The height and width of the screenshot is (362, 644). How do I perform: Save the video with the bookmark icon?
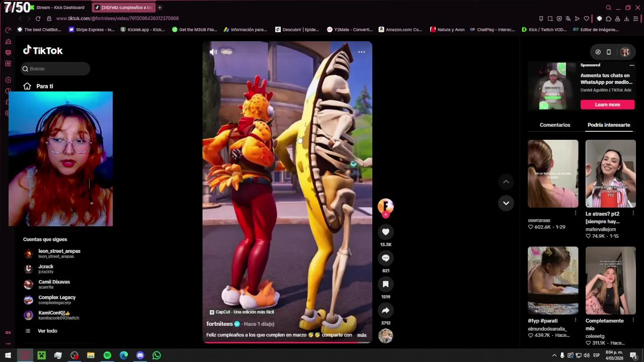point(385,284)
